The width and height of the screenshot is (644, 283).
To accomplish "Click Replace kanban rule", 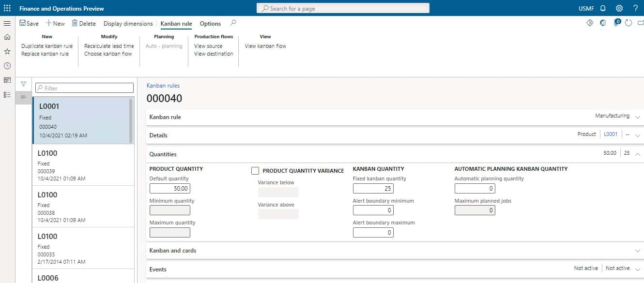I will [x=45, y=54].
